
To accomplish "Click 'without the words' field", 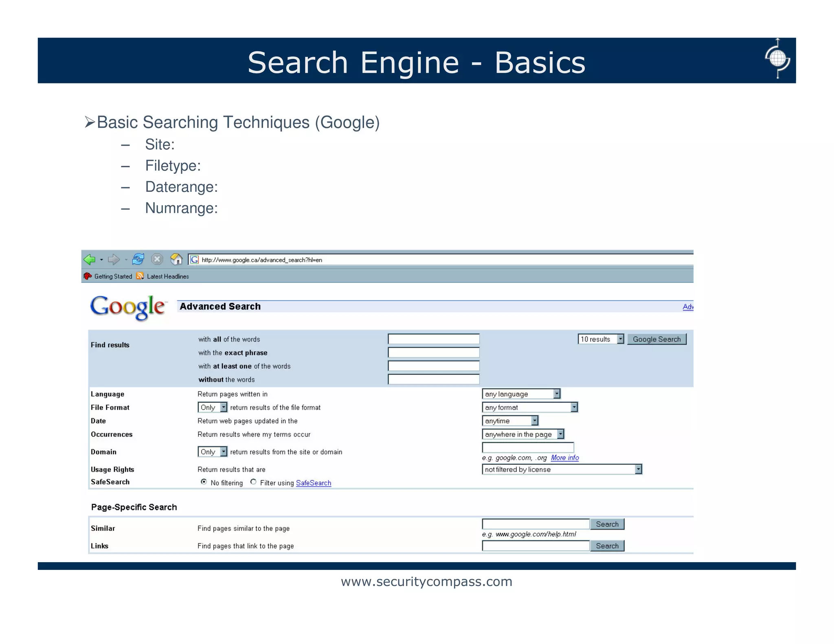I will 434,379.
